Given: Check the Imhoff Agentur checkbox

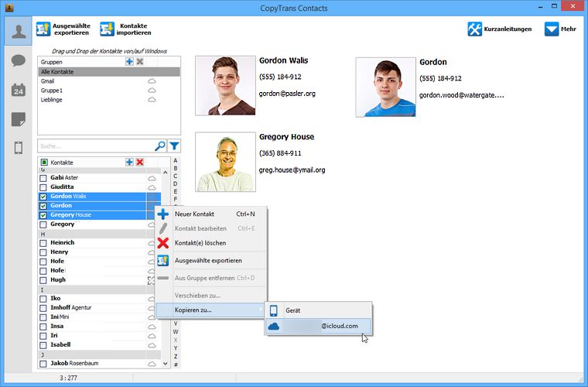Looking at the screenshot, I should pos(43,308).
